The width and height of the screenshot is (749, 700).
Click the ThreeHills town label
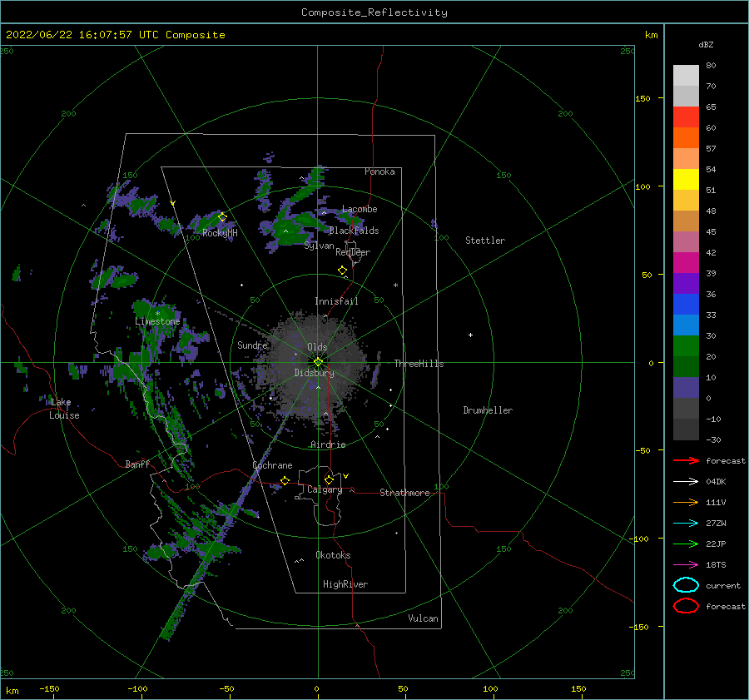(419, 364)
